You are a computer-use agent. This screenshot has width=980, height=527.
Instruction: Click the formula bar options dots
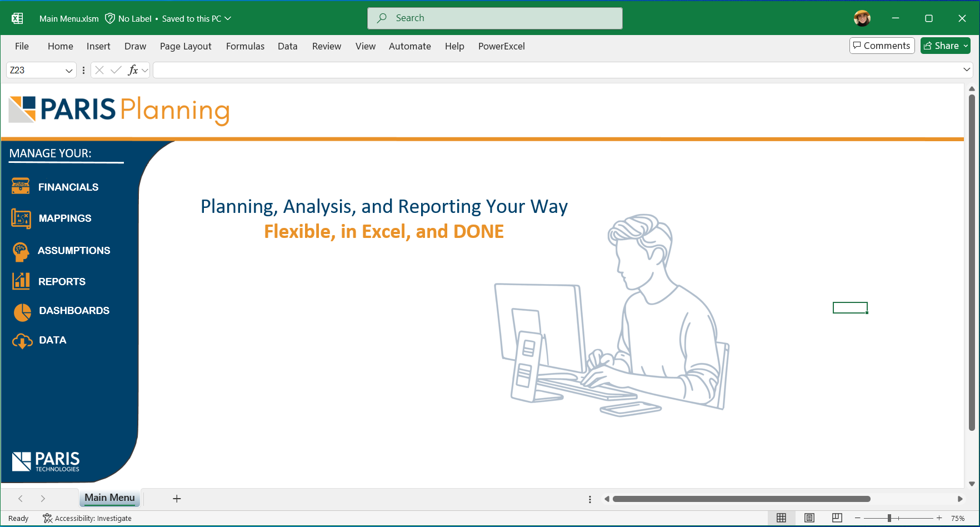coord(83,70)
